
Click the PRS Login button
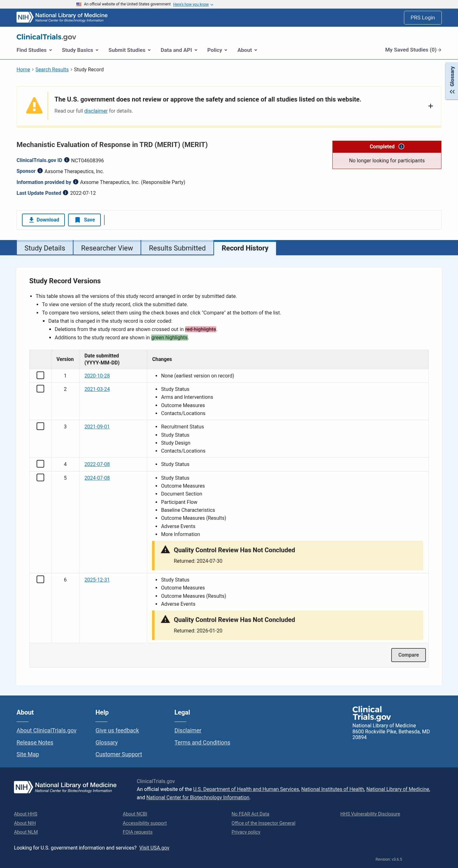click(x=423, y=18)
